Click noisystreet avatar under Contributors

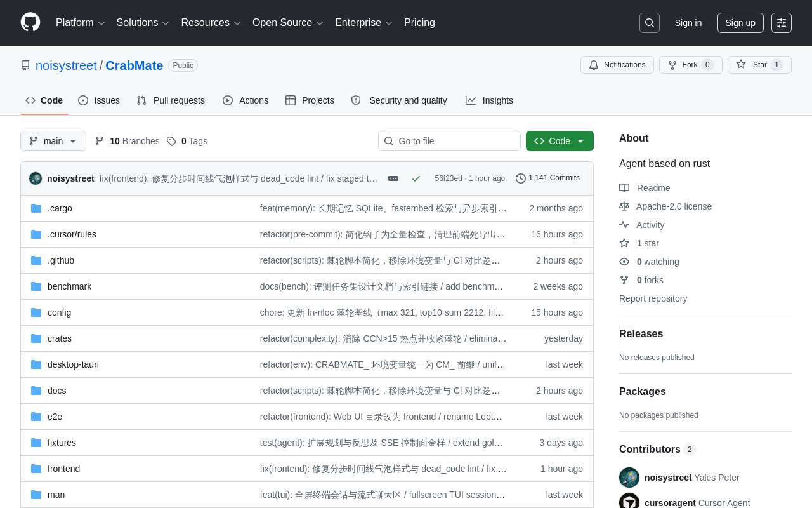[629, 478]
